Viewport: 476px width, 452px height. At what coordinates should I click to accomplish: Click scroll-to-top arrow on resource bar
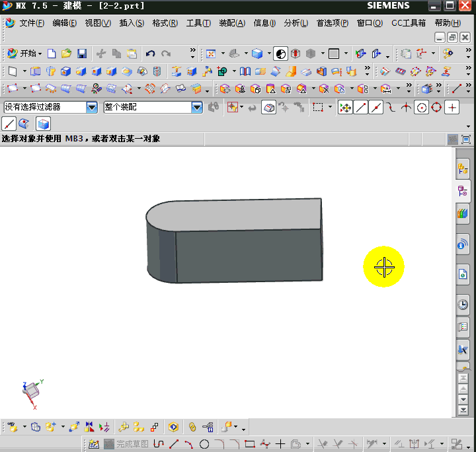tap(463, 378)
